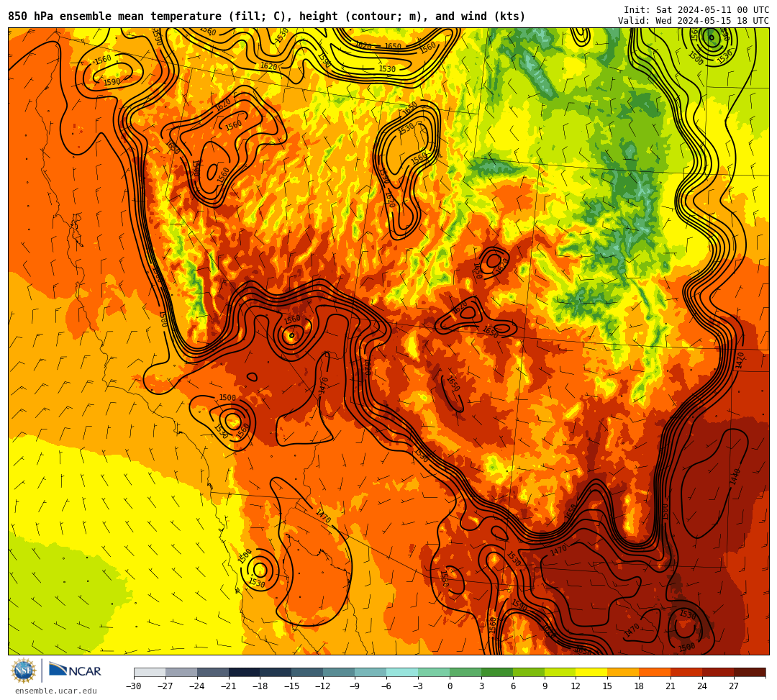Pick the -12 to -9 teal segment

coord(340,672)
